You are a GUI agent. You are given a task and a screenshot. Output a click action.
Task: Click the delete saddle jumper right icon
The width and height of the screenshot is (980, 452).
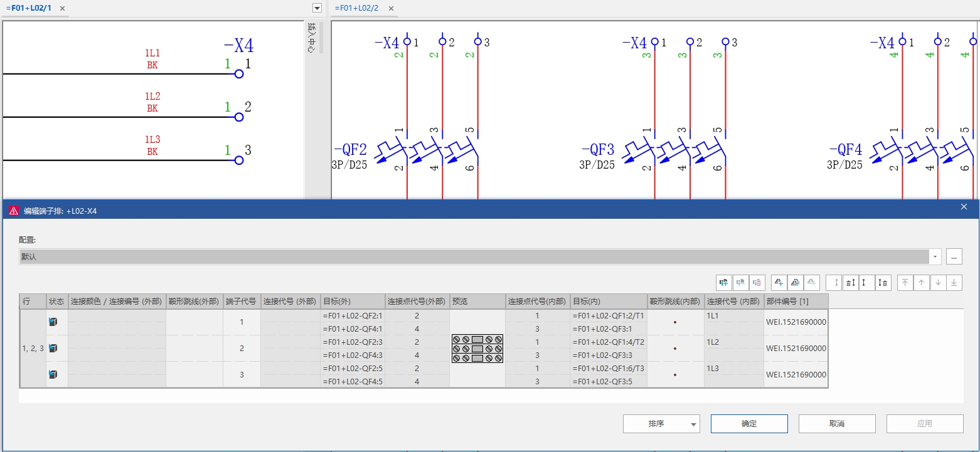click(883, 283)
